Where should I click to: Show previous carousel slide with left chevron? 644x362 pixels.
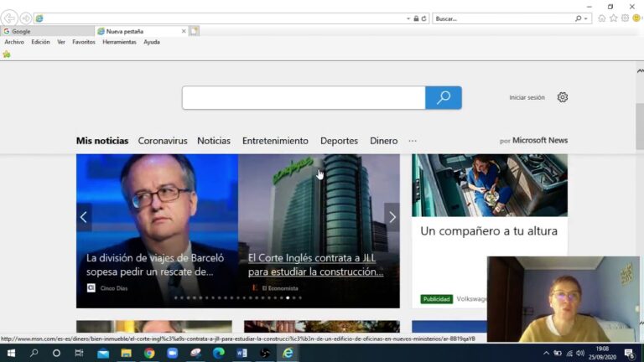click(84, 217)
